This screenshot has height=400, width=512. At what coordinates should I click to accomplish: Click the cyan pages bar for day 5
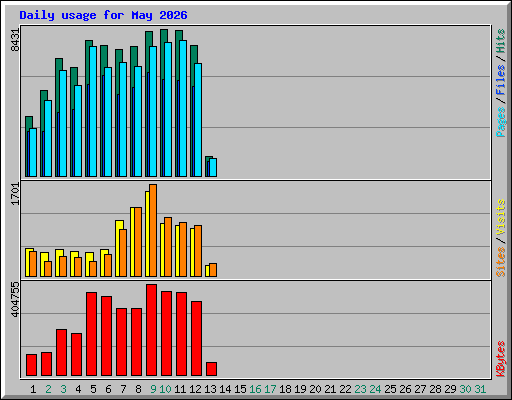(93, 111)
